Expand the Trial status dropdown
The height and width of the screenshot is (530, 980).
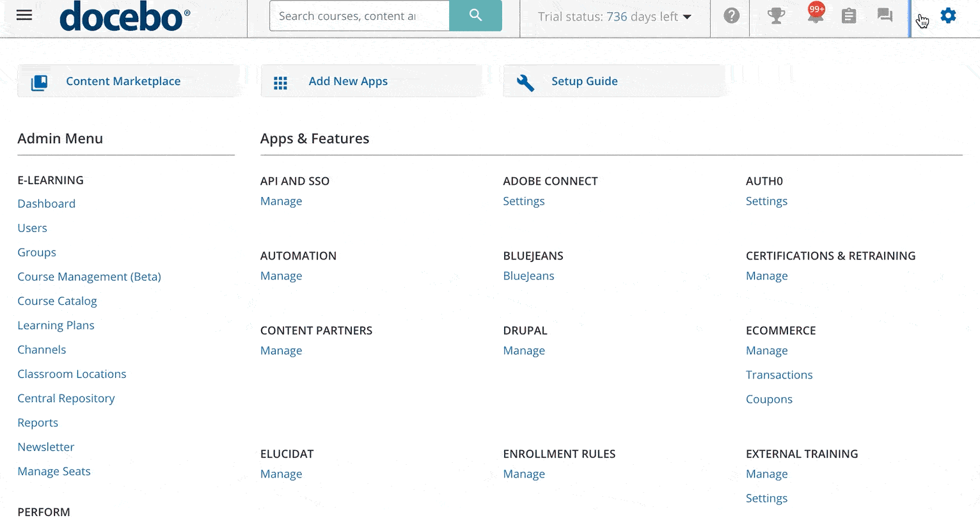(615, 17)
